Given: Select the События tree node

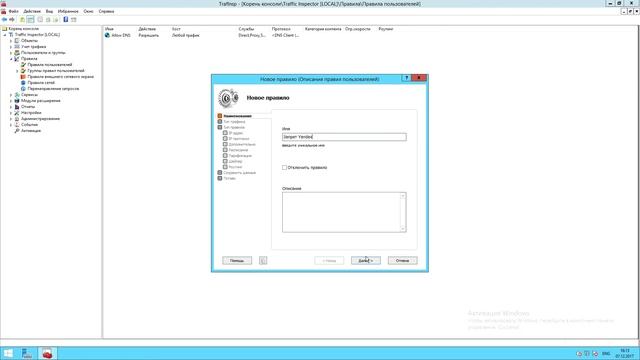Looking at the screenshot, I should tap(29, 124).
